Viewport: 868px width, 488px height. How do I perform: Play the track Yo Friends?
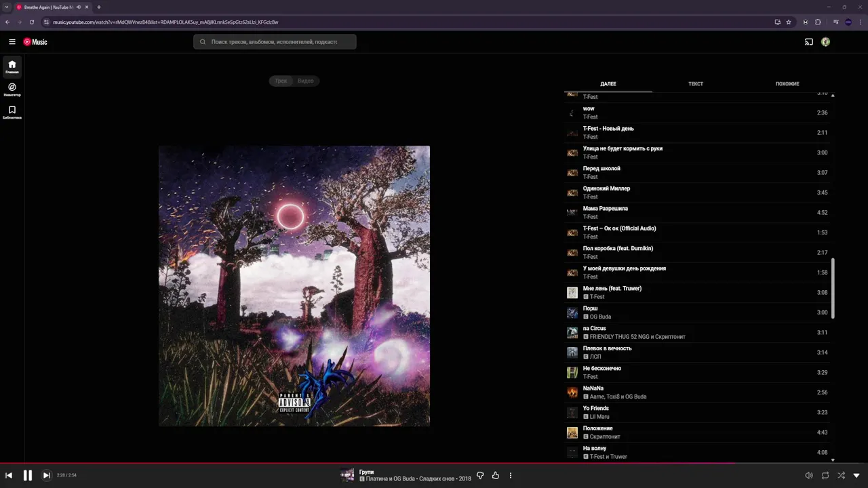click(697, 413)
